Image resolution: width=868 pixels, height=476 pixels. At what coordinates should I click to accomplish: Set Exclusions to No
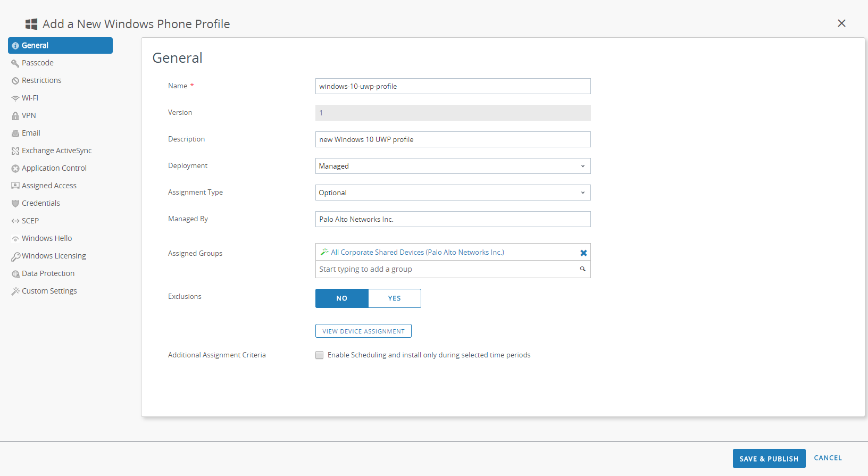341,298
